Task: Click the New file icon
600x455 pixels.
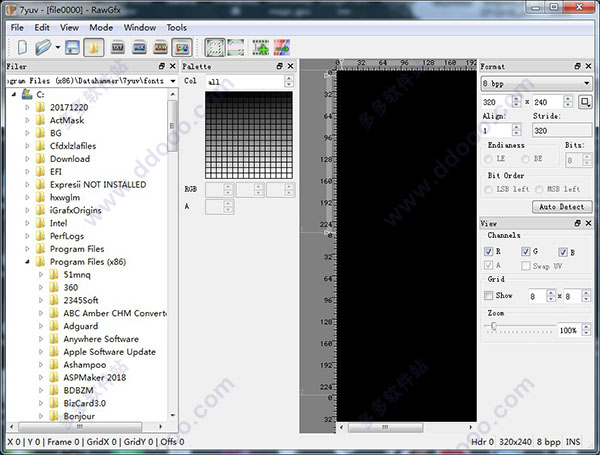Action: tap(22, 47)
